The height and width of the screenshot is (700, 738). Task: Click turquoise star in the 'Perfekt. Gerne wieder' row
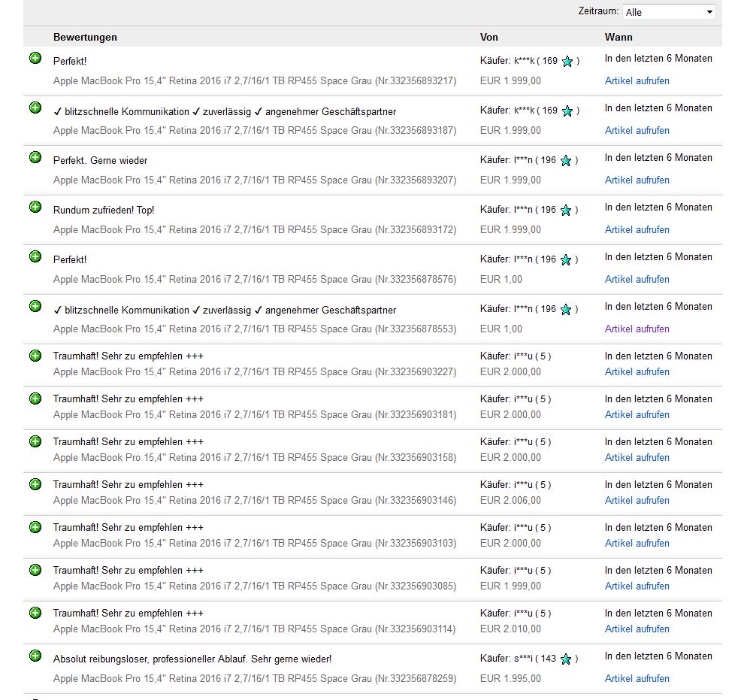(x=566, y=160)
